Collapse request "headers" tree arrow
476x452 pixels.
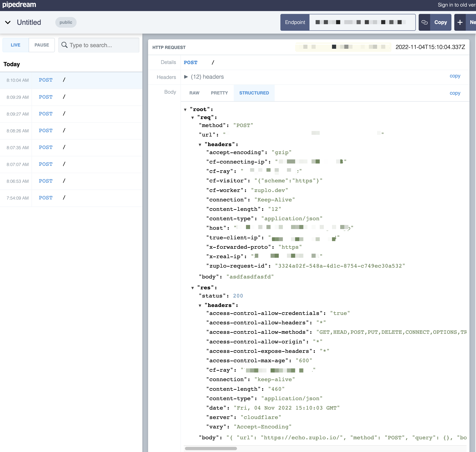200,145
